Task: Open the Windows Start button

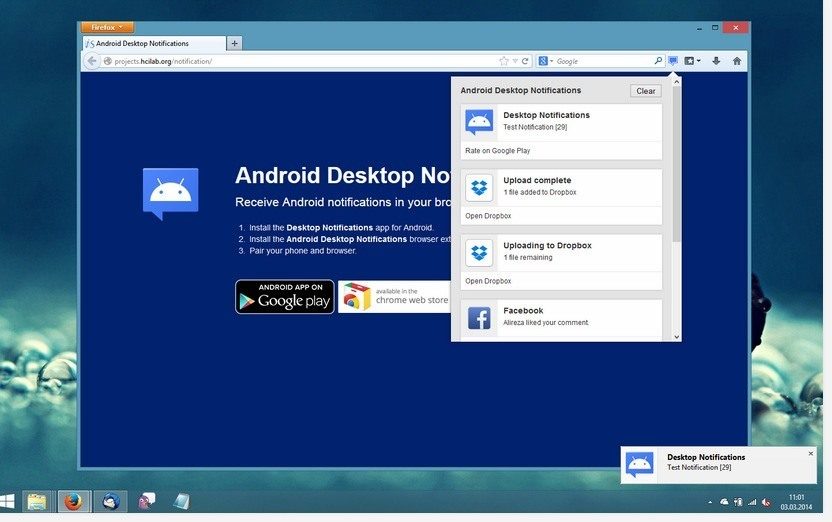Action: tap(7, 501)
